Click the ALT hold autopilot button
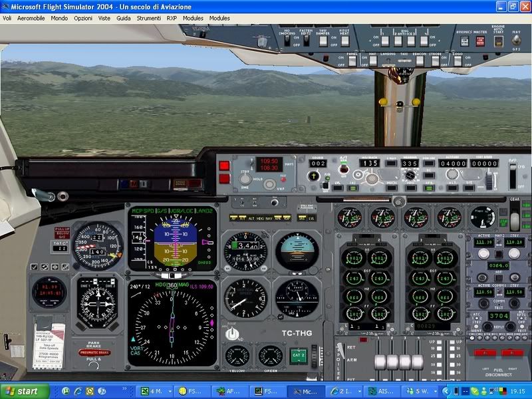The height and width of the screenshot is (399, 532). pos(453,188)
